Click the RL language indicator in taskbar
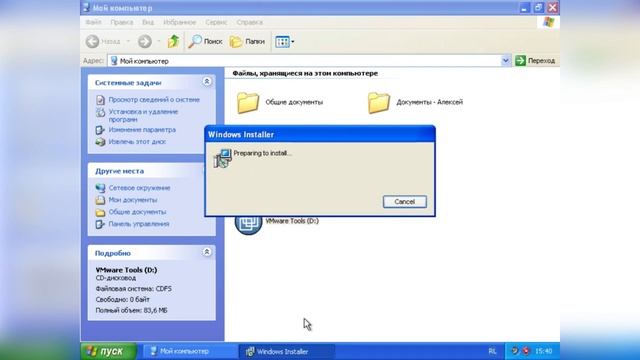 493,351
